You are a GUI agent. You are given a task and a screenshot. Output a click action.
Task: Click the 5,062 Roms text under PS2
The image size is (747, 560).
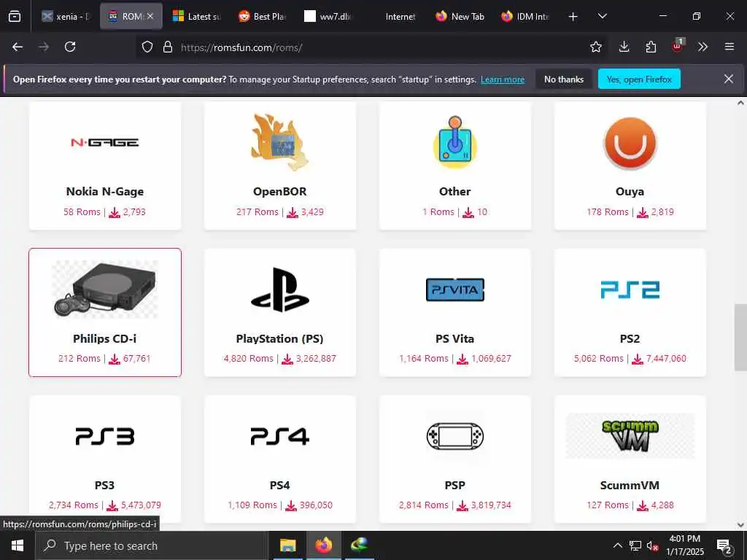tap(598, 359)
